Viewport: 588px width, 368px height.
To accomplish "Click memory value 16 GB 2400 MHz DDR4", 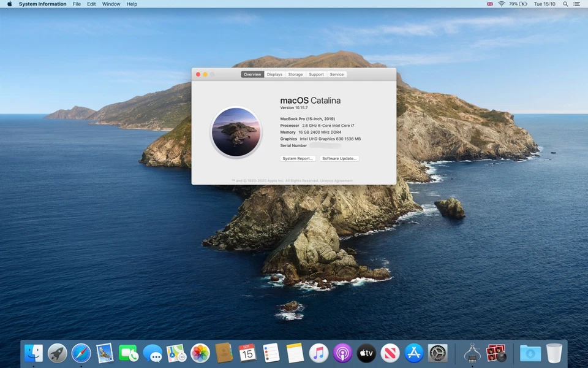I will [x=320, y=132].
